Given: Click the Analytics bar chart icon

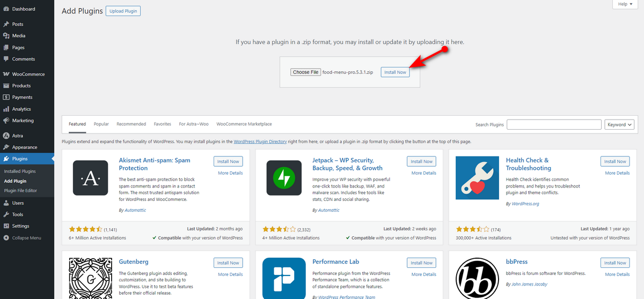Looking at the screenshot, I should (6, 109).
